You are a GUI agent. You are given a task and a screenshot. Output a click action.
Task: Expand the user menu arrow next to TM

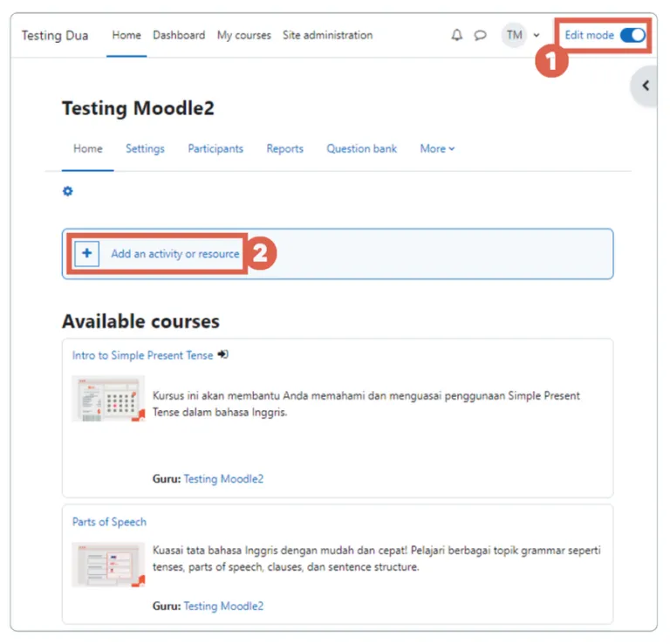click(537, 36)
